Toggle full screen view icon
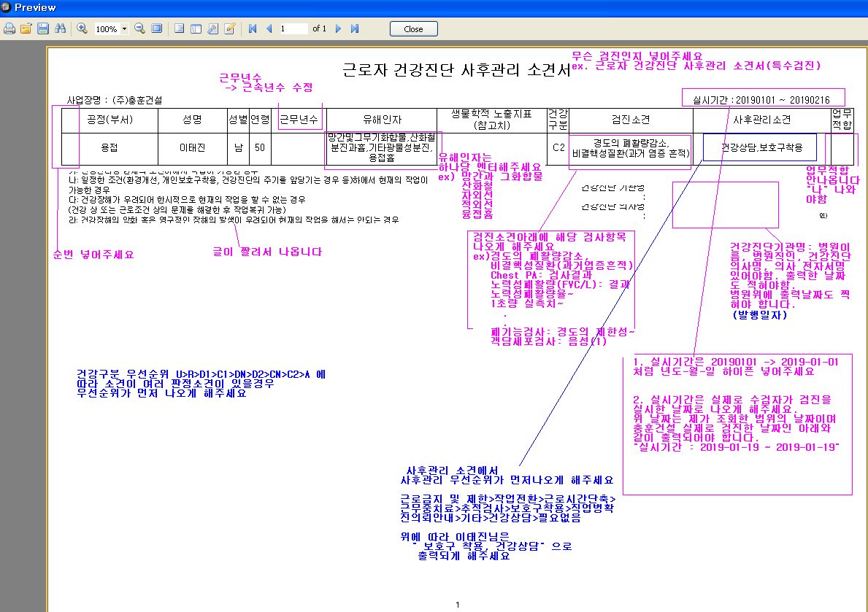This screenshot has width=868, height=612. tap(157, 28)
